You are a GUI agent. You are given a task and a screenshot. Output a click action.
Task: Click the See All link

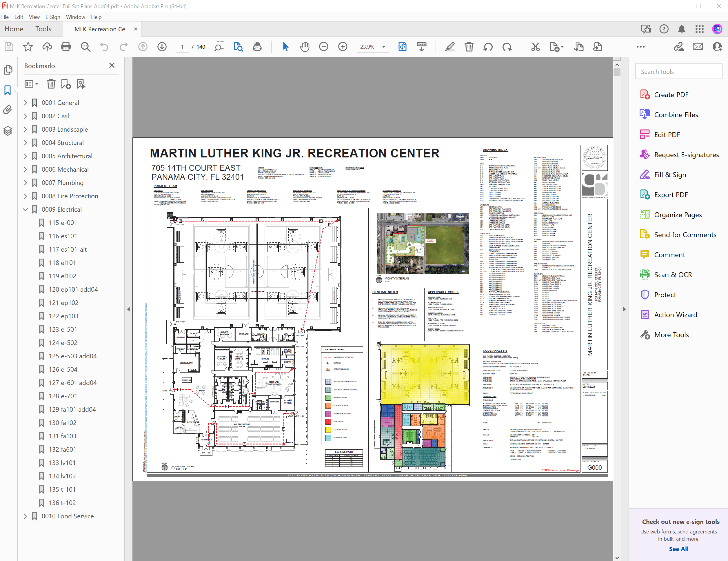click(x=678, y=549)
